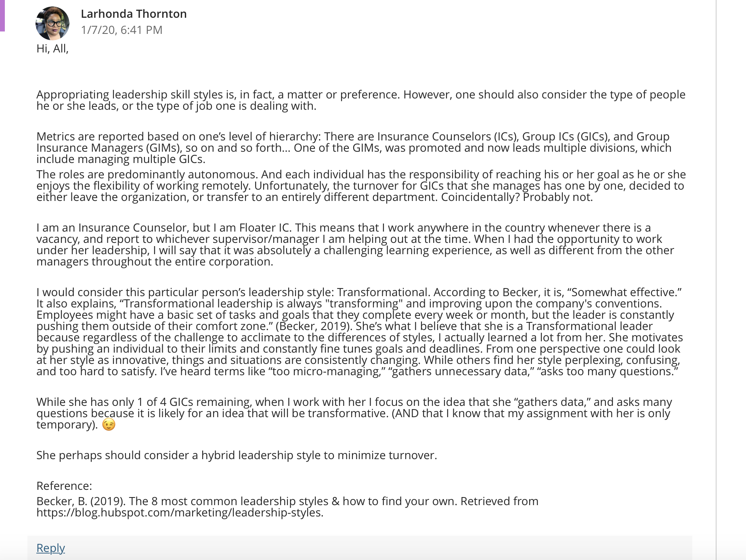Click the Becker, B. (2019) citation line
The width and height of the screenshot is (746, 560).
coord(287,507)
